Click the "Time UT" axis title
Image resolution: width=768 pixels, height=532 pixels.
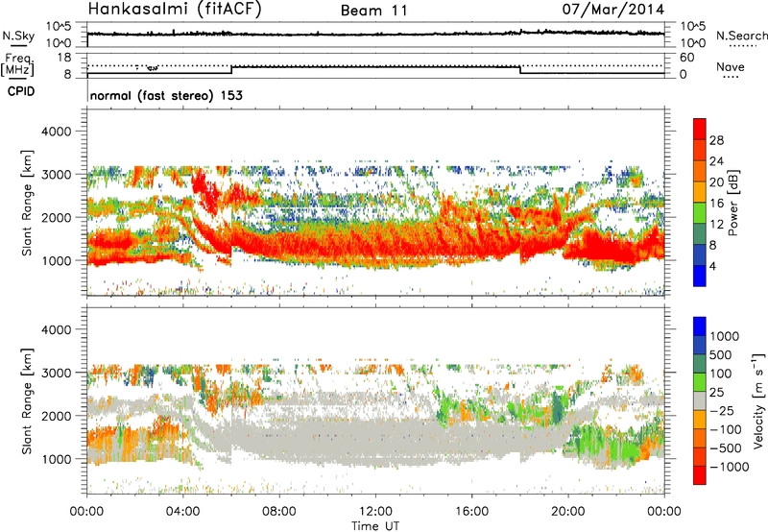375,526
